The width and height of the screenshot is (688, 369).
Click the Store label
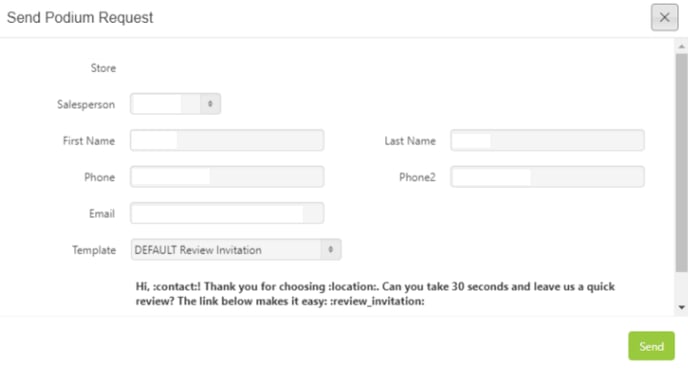pyautogui.click(x=103, y=68)
